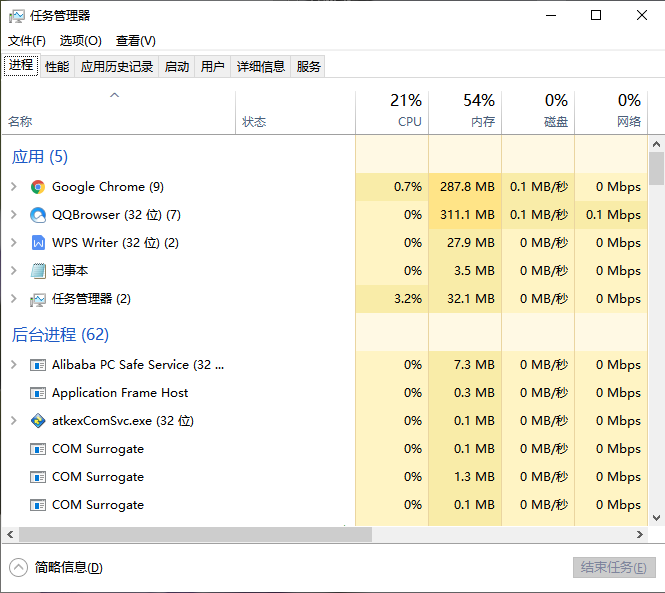Expand the 任务管理器 (2) process group
The image size is (665, 593).
point(14,299)
